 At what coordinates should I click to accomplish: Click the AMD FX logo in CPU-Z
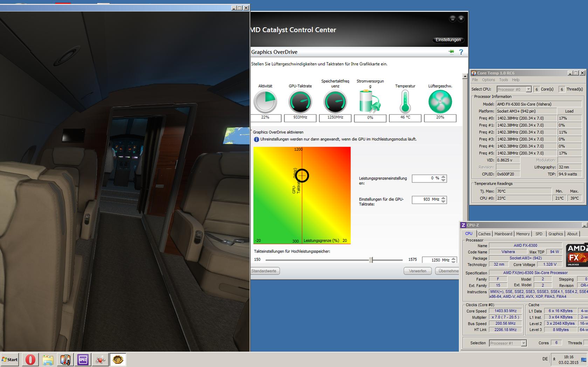pyautogui.click(x=577, y=255)
